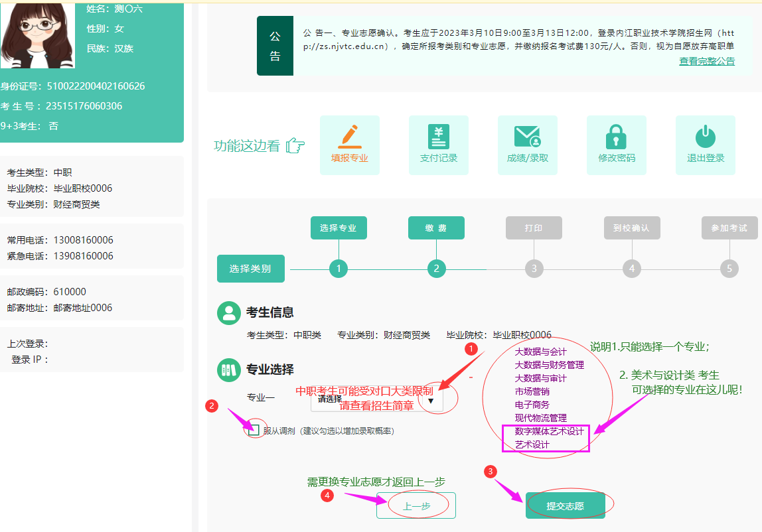Go back with the 上一步 button
Viewport: 762px width, 532px height.
[416, 505]
